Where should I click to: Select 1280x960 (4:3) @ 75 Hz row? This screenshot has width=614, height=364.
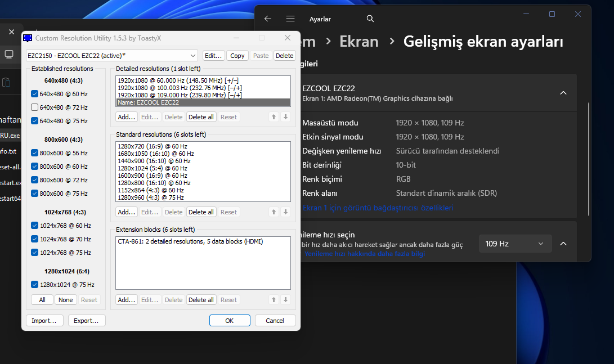point(203,197)
